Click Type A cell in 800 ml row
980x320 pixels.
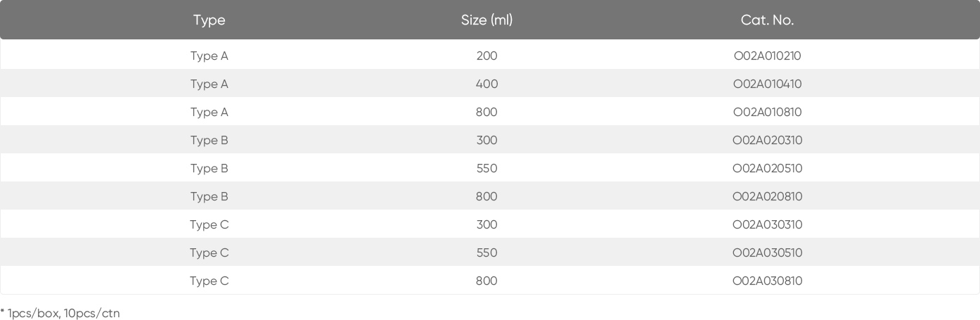(209, 113)
